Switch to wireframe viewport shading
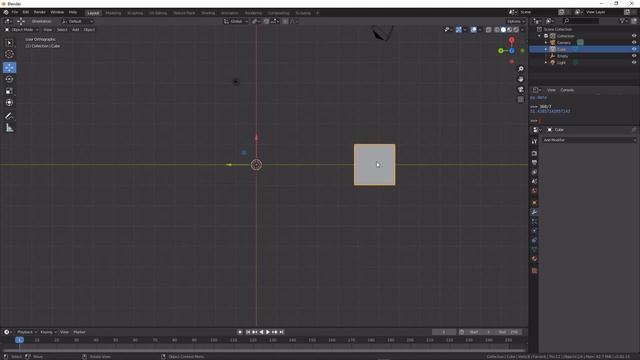 click(497, 29)
